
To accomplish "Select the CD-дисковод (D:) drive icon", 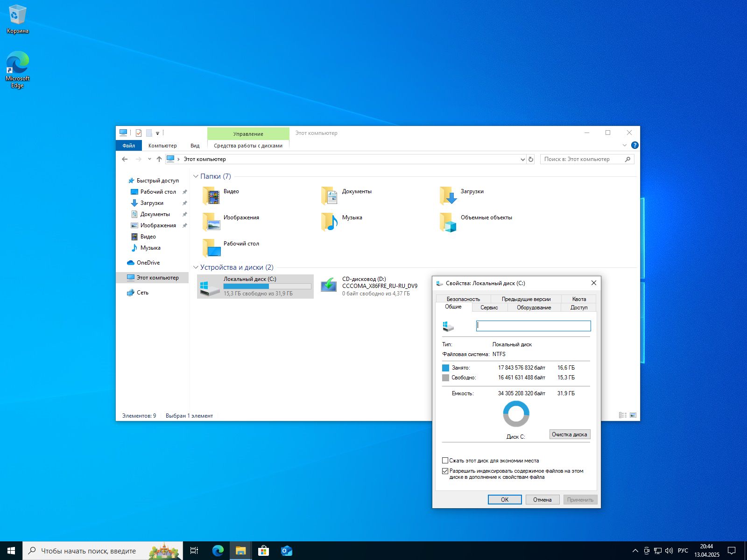I will pyautogui.click(x=329, y=286).
